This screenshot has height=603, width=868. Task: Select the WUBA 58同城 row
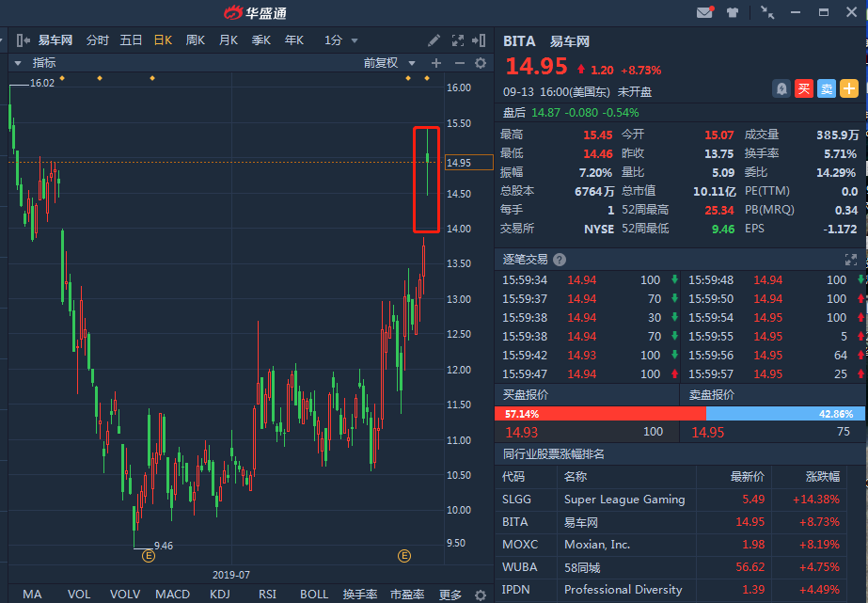pos(671,567)
